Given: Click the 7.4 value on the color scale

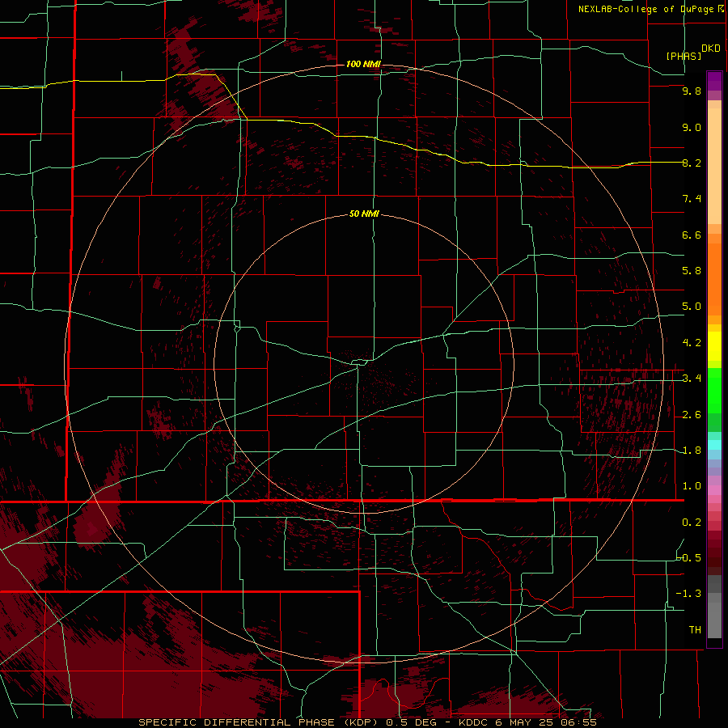Looking at the screenshot, I should pyautogui.click(x=692, y=199).
